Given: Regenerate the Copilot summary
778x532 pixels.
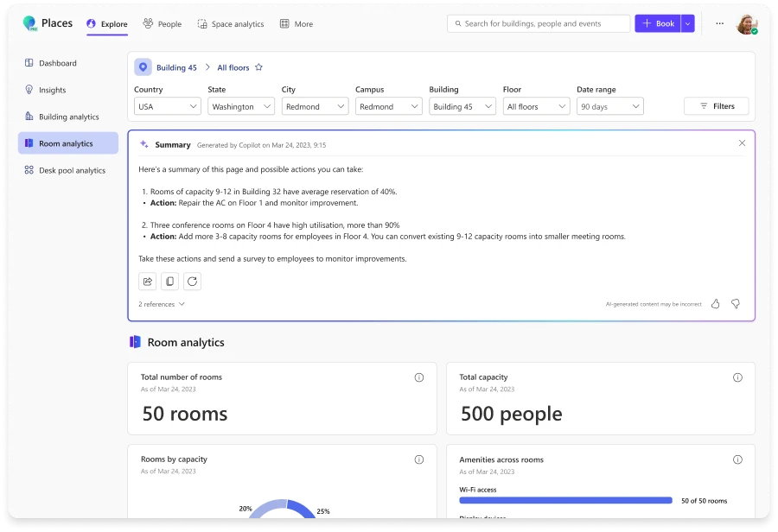Looking at the screenshot, I should pos(192,281).
